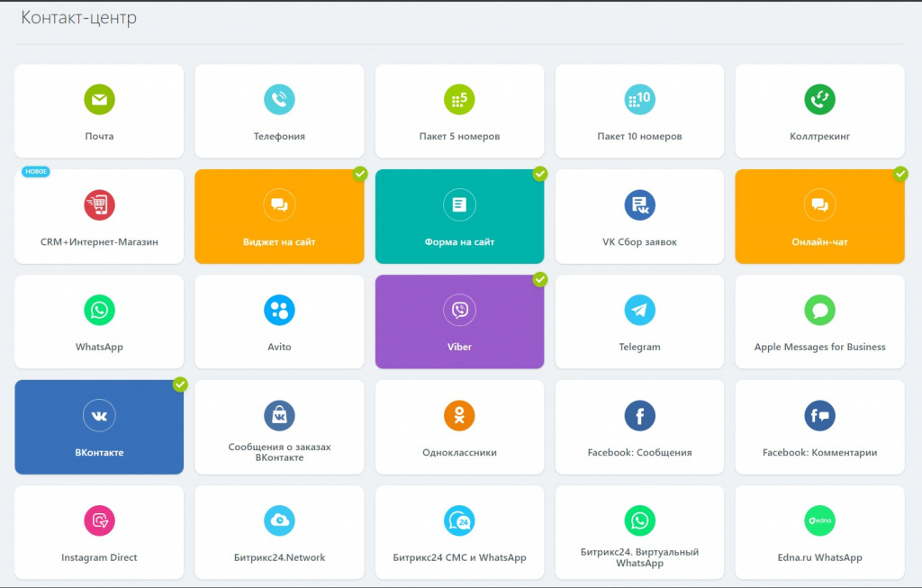
Task: Click the Коллтрекинг label
Action: click(x=819, y=136)
